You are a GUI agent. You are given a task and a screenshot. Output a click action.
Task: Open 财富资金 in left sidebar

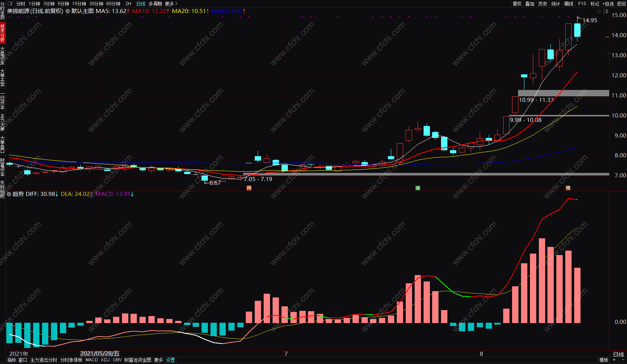click(3, 167)
